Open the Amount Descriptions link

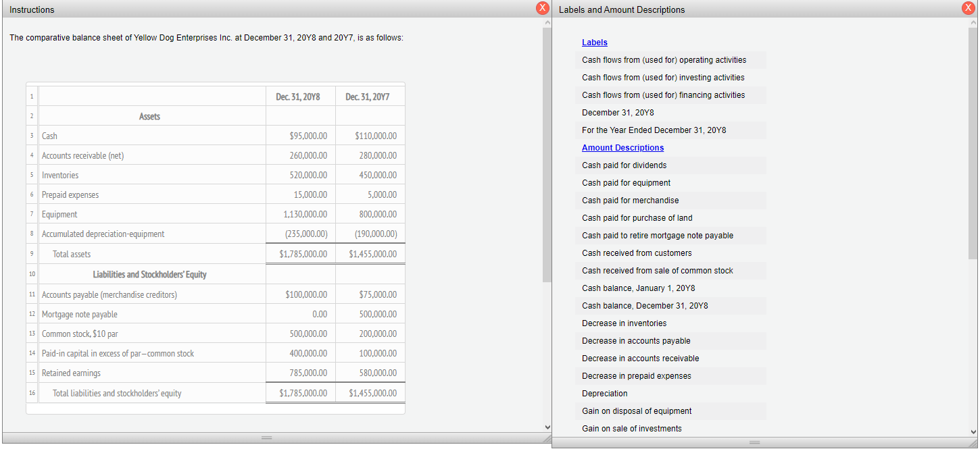coord(622,148)
